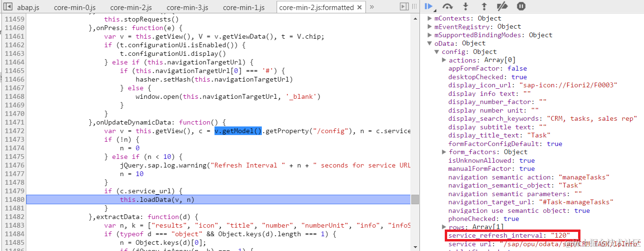
Task: Click formFactorConfigDefault property
Action: 505,144
